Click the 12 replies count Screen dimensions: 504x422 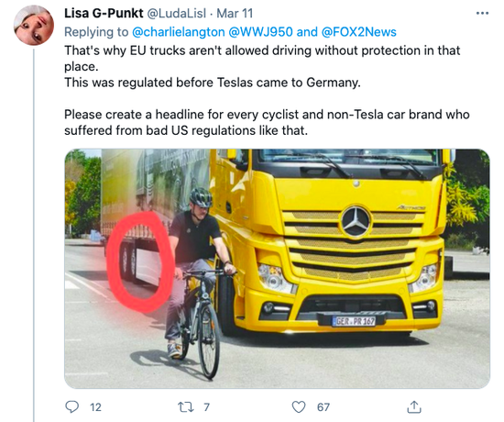point(95,407)
